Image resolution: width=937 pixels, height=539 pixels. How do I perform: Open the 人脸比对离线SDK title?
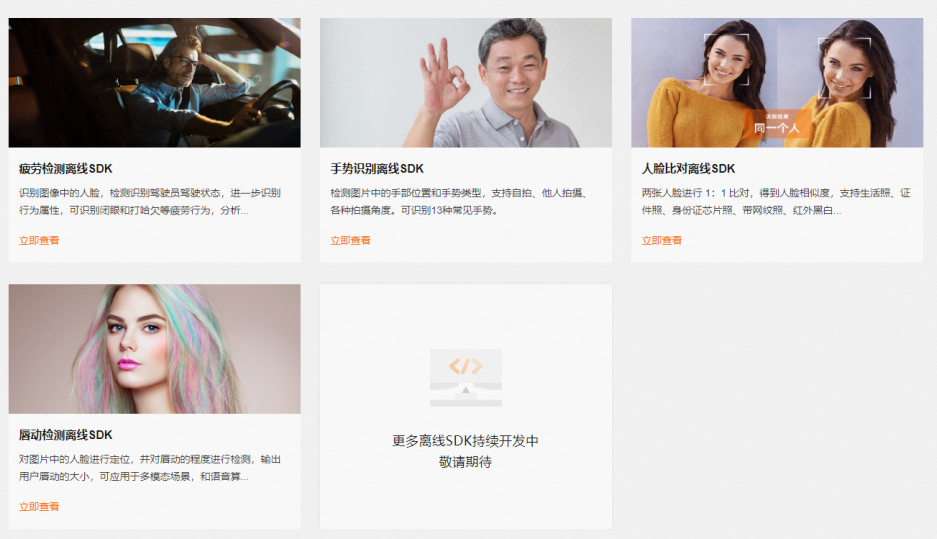[x=688, y=169]
